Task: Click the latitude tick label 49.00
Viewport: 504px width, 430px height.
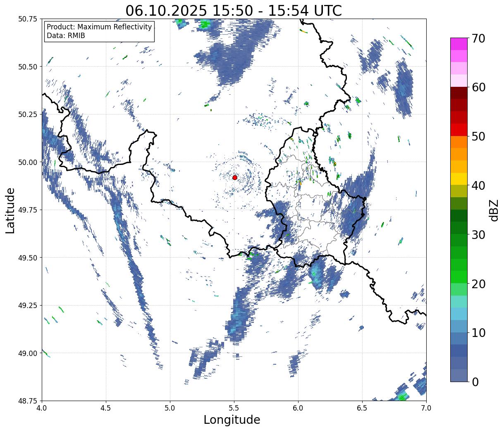Action: coord(27,353)
